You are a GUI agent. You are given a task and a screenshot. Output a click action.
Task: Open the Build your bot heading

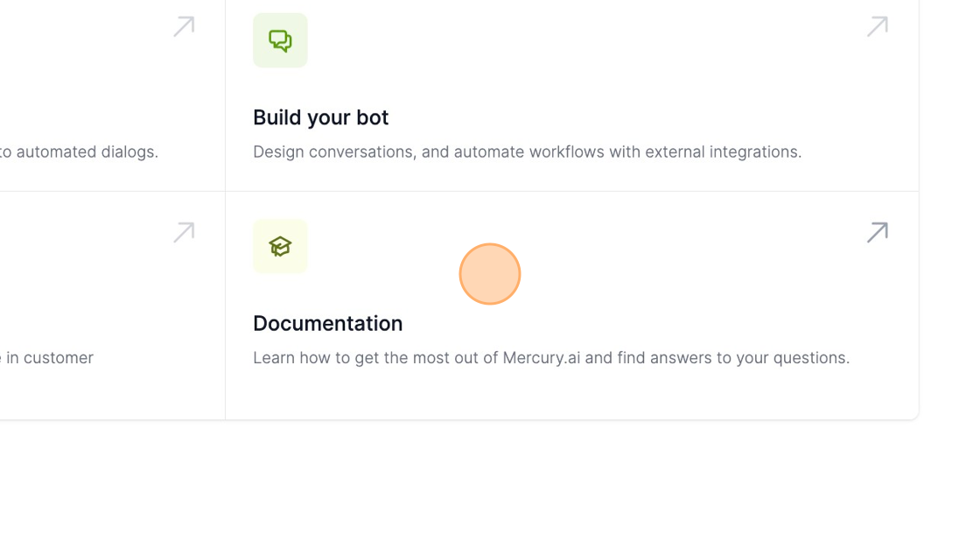coord(320,117)
